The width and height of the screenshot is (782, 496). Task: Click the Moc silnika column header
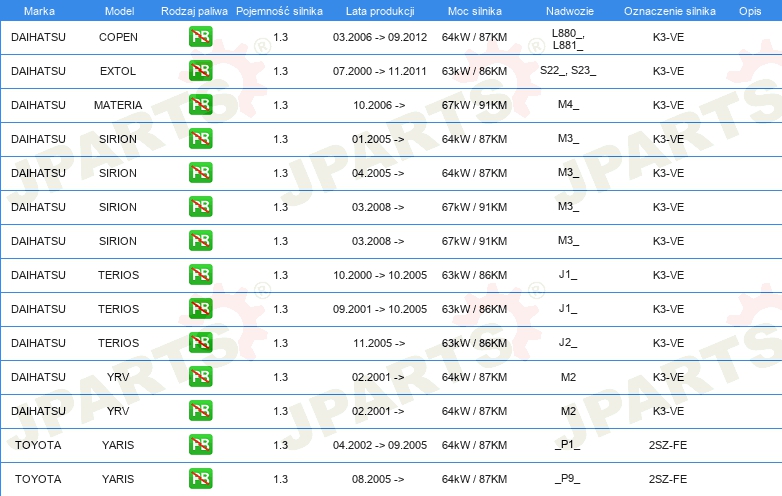coord(475,11)
